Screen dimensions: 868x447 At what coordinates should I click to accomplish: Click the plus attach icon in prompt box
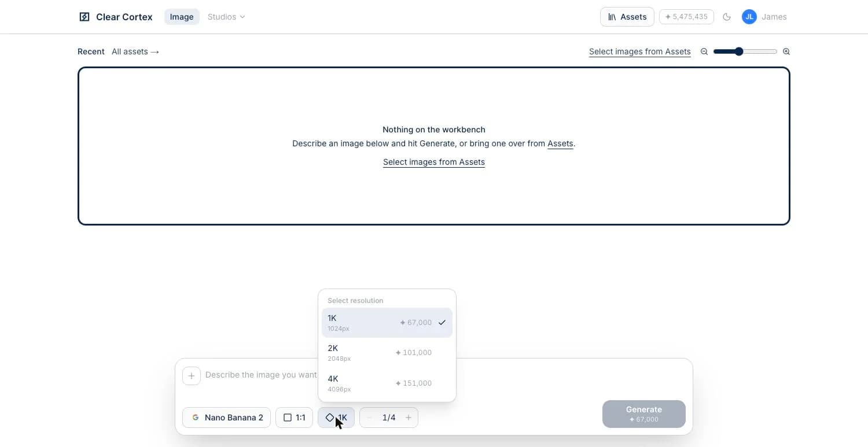(x=192, y=376)
